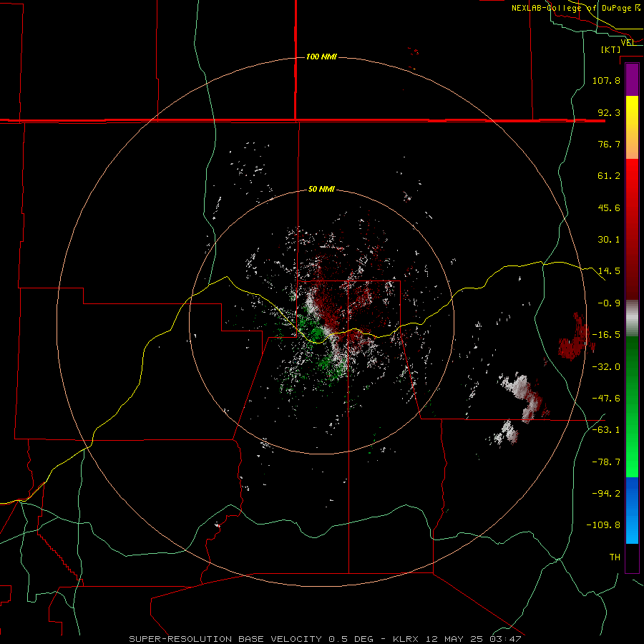Select the -78.7 scale value
Screen dimensions: 644x644
606,462
